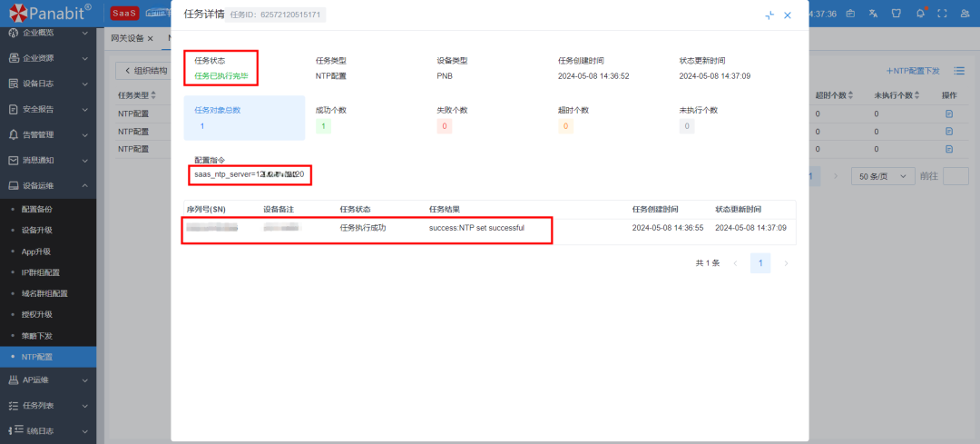Viewport: 980px width, 444px height.
Task: Collapse 设备运维 chevron
Action: coord(85,186)
